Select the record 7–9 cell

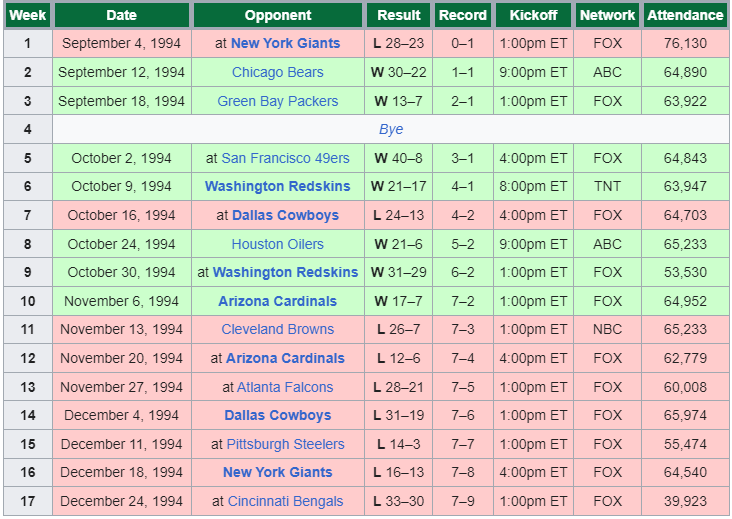pos(463,501)
